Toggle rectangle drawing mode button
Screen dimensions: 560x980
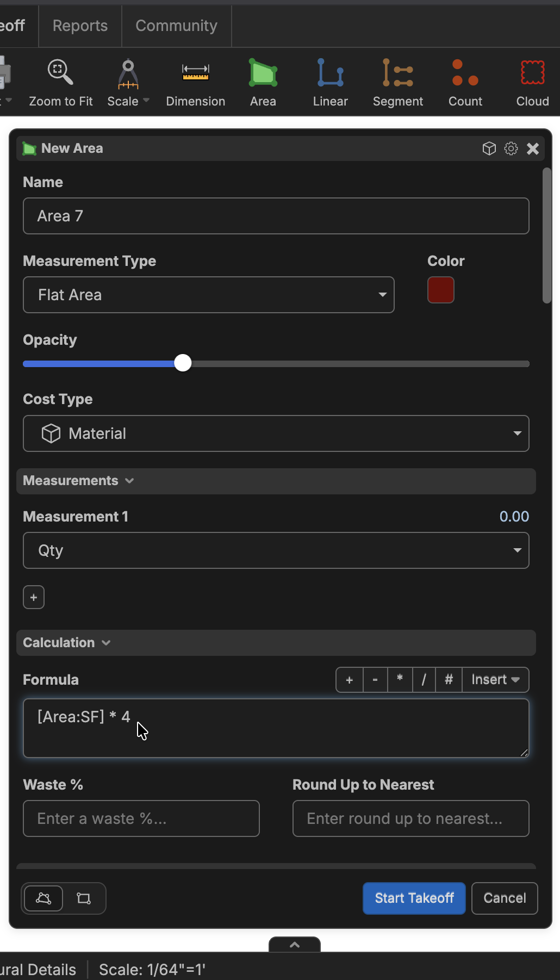click(x=84, y=898)
